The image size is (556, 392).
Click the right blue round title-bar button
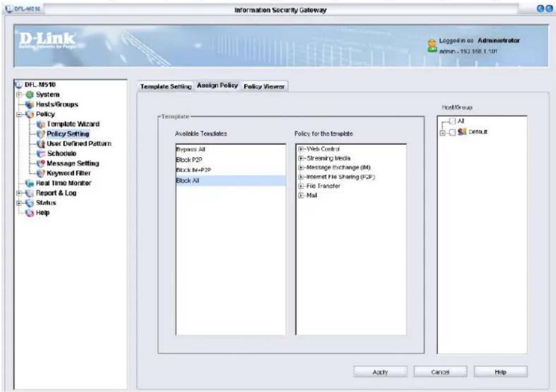pyautogui.click(x=549, y=9)
